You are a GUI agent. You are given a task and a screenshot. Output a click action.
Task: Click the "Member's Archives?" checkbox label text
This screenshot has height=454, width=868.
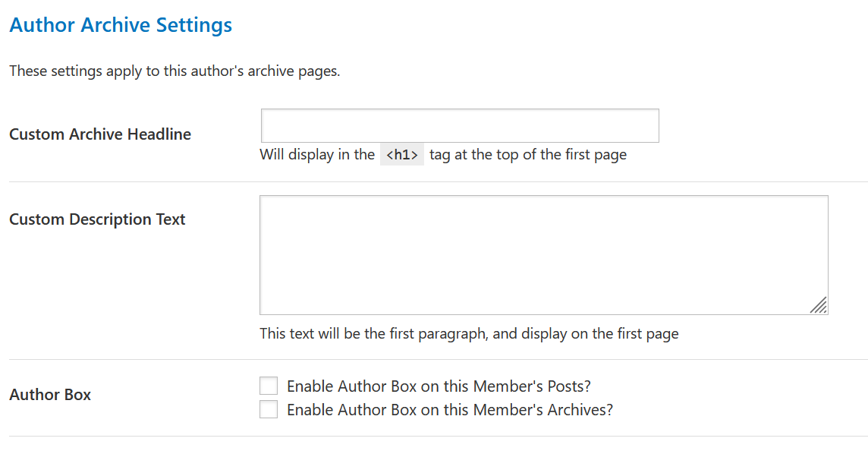[x=449, y=410]
